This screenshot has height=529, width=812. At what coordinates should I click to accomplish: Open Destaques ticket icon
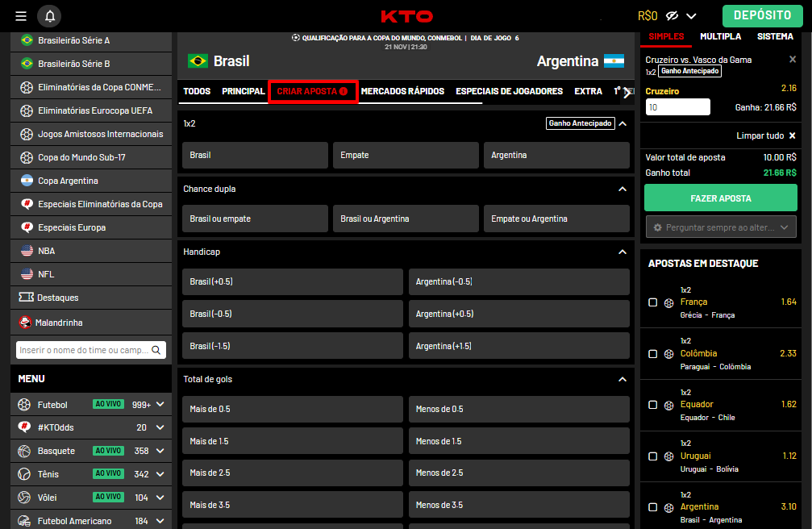(x=27, y=297)
